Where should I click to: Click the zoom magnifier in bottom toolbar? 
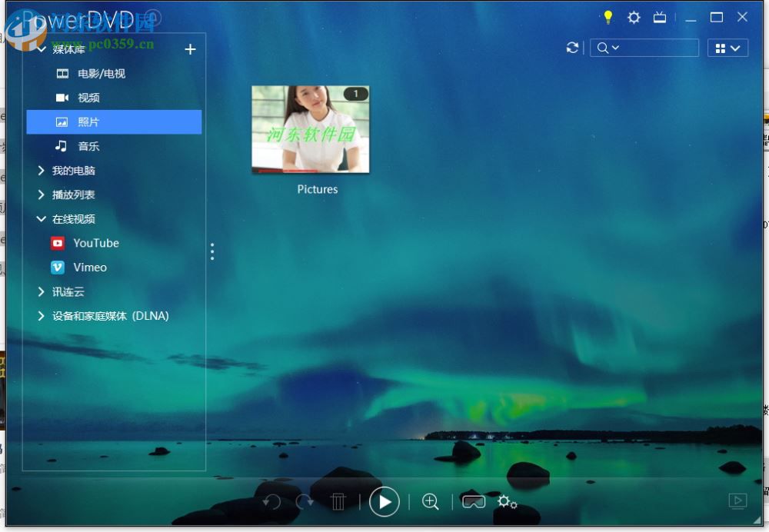(431, 502)
